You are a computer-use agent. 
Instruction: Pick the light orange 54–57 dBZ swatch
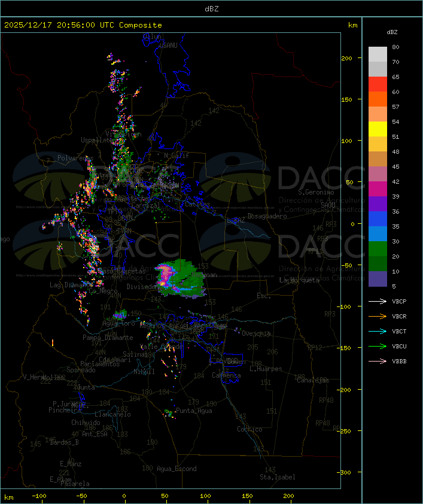click(x=378, y=114)
